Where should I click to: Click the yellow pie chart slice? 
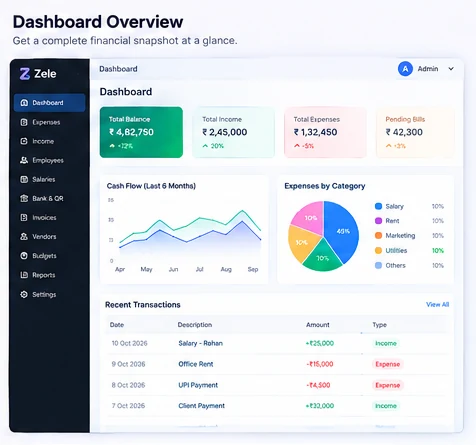pyautogui.click(x=301, y=243)
